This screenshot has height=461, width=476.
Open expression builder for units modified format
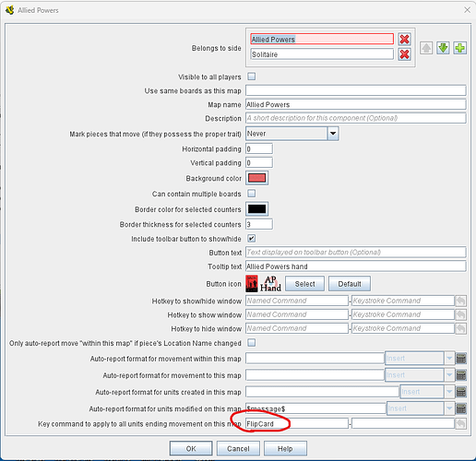(x=461, y=408)
